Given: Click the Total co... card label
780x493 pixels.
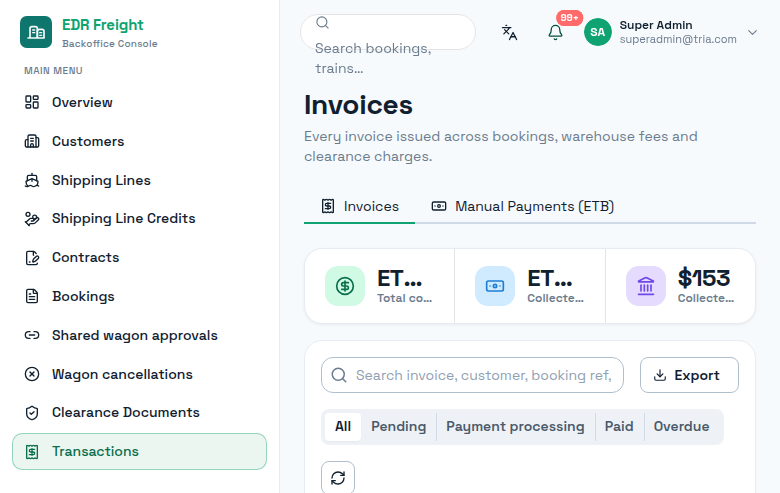Looking at the screenshot, I should pyautogui.click(x=404, y=298).
